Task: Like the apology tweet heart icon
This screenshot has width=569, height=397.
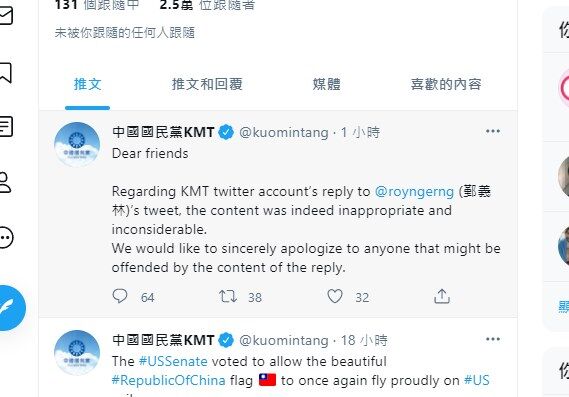Action: (335, 296)
